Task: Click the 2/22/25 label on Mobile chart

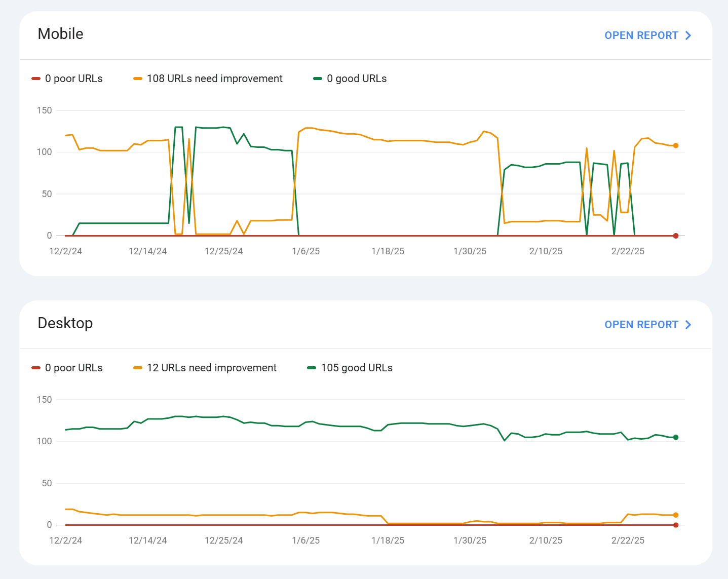Action: click(628, 251)
